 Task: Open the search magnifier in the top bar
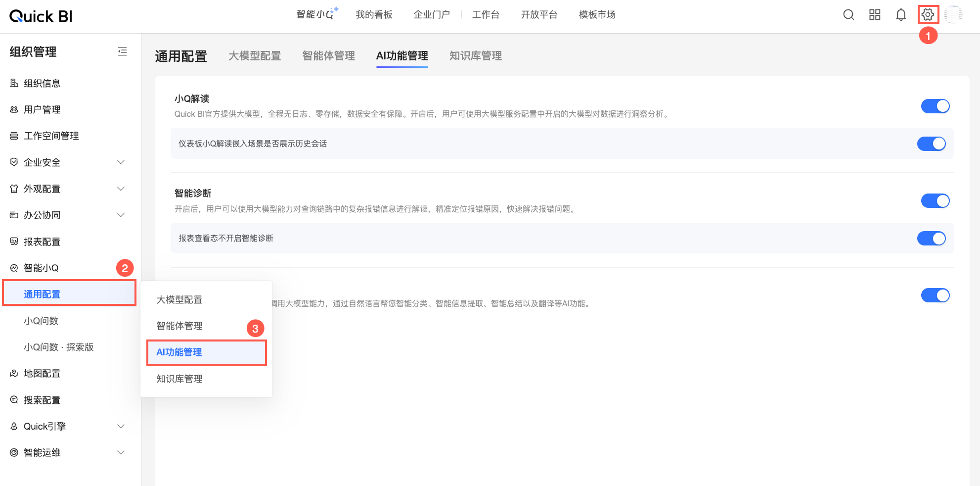pyautogui.click(x=848, y=15)
